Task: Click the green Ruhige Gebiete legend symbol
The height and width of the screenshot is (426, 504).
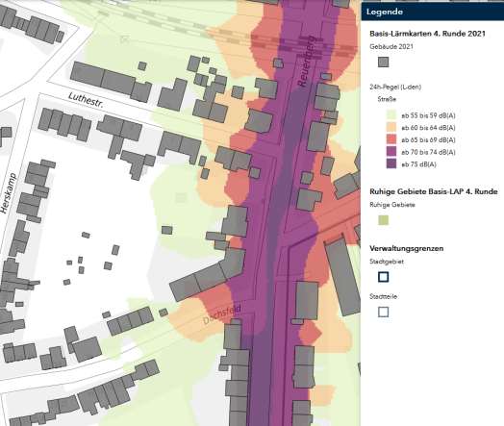Action: (383, 220)
